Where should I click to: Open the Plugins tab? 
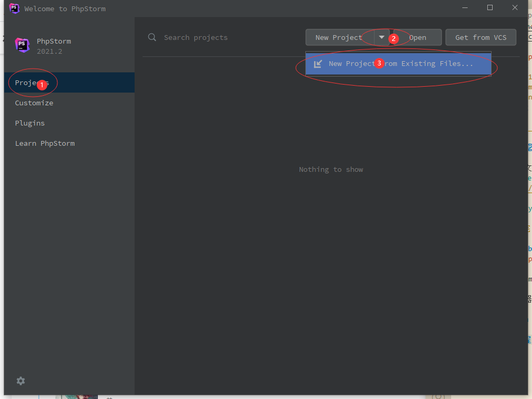(30, 123)
